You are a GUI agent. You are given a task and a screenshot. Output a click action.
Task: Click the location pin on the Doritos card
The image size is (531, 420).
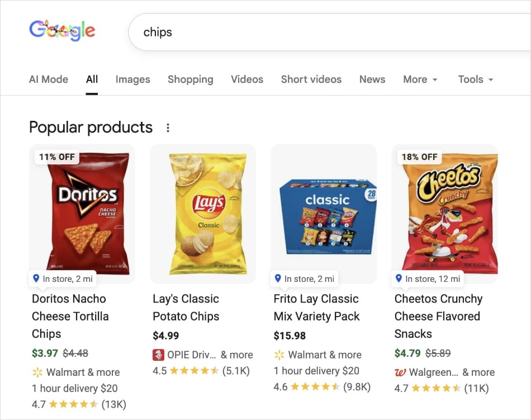(x=37, y=279)
